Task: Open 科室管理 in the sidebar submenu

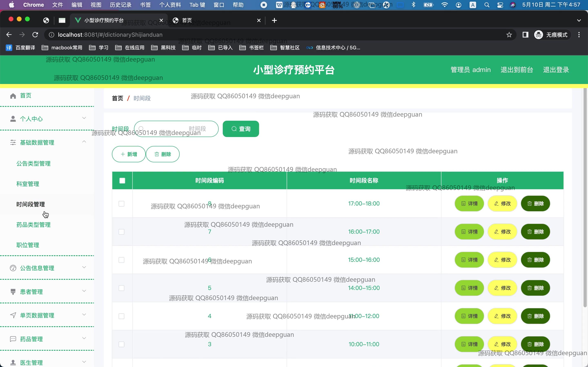Action: point(28,184)
